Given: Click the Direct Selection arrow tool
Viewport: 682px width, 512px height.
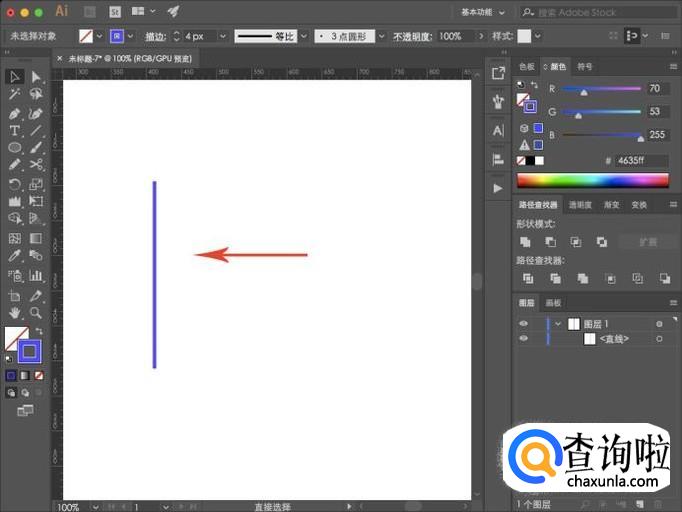Looking at the screenshot, I should (x=36, y=77).
